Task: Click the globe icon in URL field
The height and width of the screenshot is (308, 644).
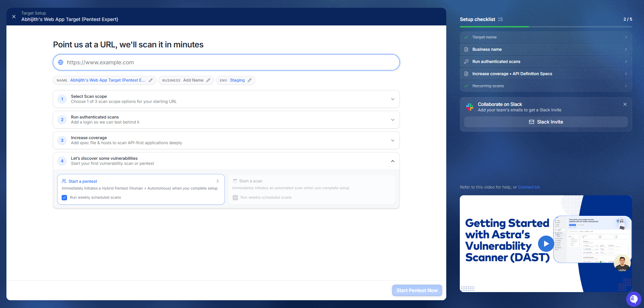Action: (61, 62)
